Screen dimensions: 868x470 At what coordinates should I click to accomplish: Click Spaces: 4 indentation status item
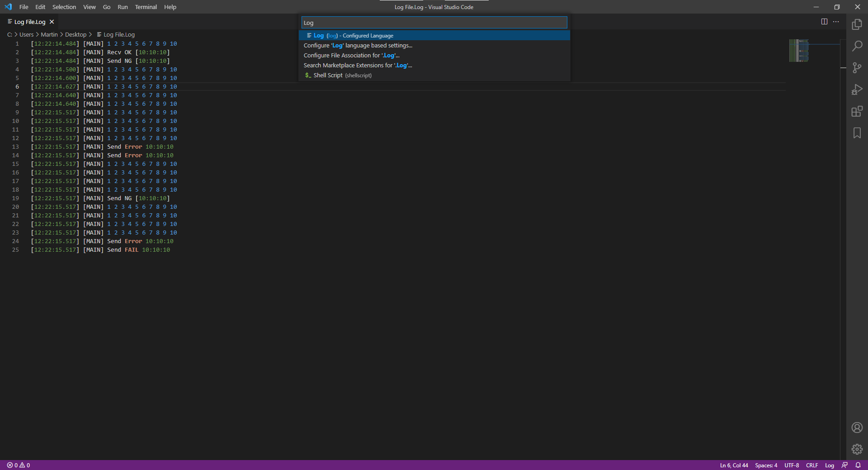pyautogui.click(x=766, y=465)
